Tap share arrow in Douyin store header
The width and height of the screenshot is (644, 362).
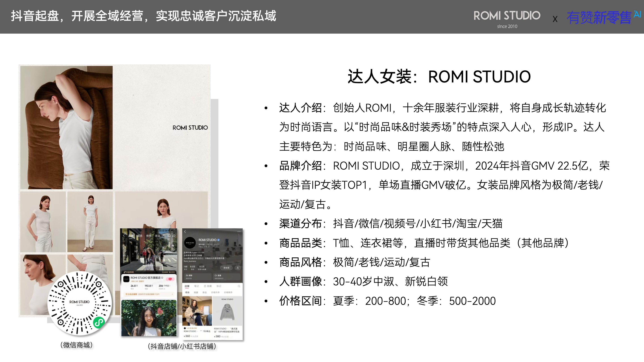pyautogui.click(x=174, y=236)
